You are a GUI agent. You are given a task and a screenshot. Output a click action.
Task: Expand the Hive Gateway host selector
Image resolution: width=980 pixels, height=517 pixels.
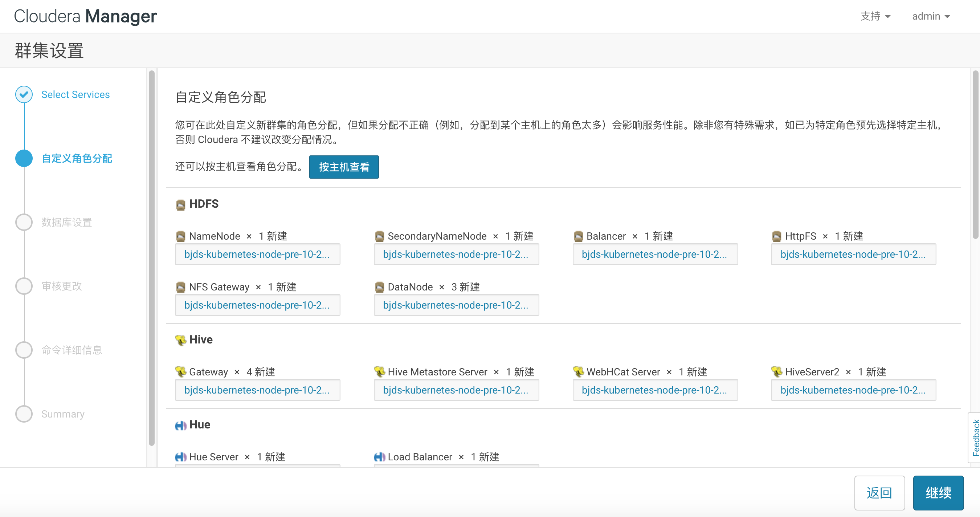[x=258, y=391]
